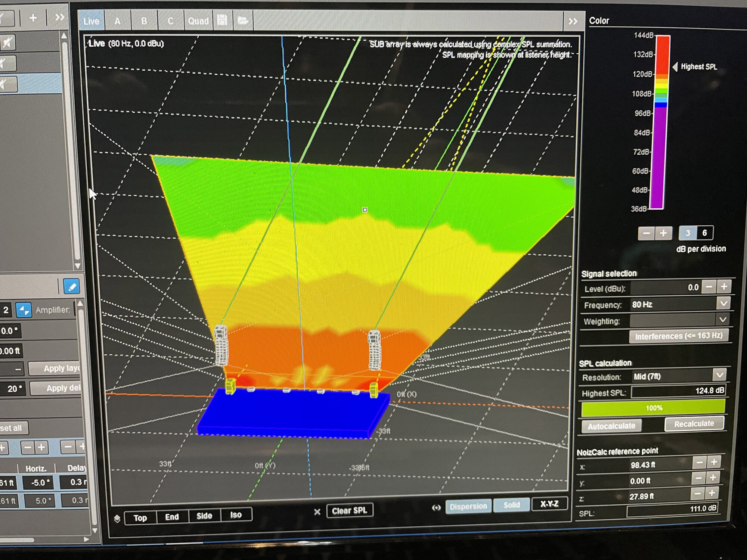Expand panel with double chevron right of tabs
This screenshot has height=560, width=747.
pos(573,21)
